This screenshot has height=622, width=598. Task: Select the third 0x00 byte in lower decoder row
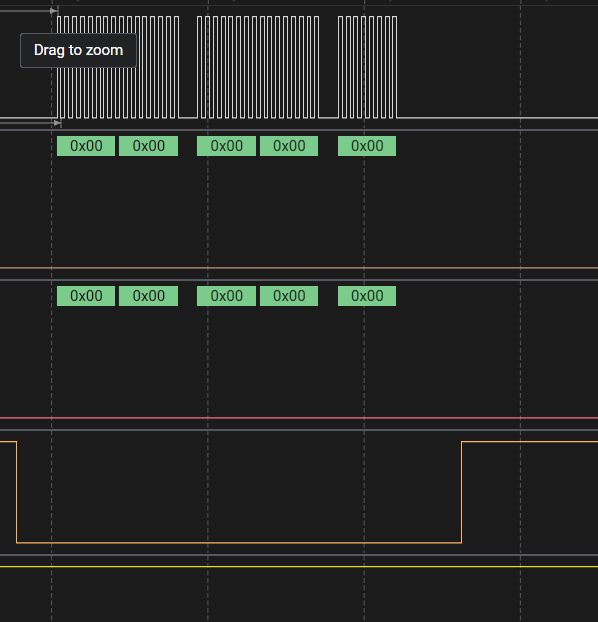(226, 296)
